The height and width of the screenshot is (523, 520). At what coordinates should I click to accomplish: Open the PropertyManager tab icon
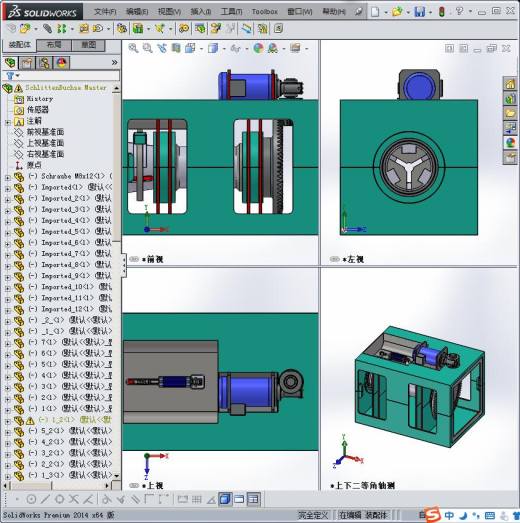pyautogui.click(x=27, y=62)
